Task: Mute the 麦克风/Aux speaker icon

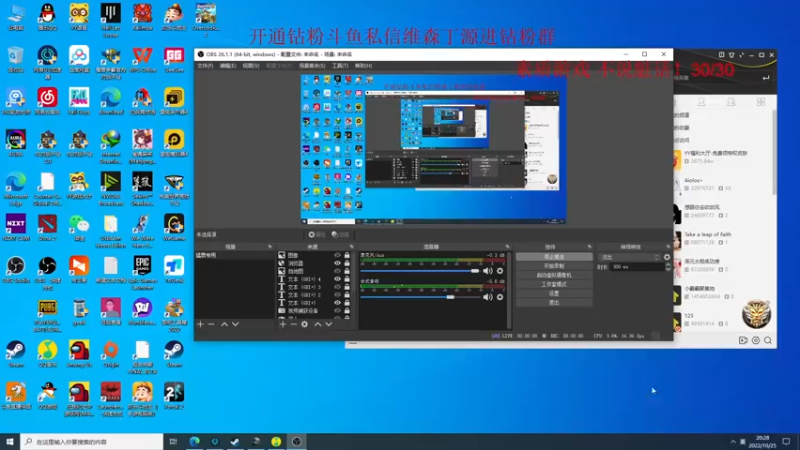Action: coord(488,271)
